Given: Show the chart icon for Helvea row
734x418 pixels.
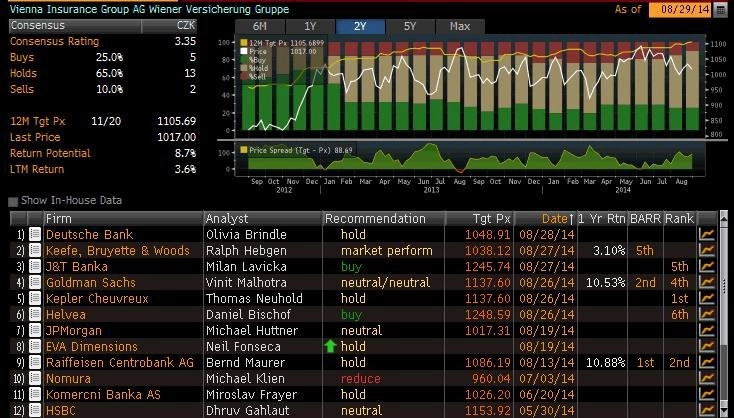Looking at the screenshot, I should point(707,314).
